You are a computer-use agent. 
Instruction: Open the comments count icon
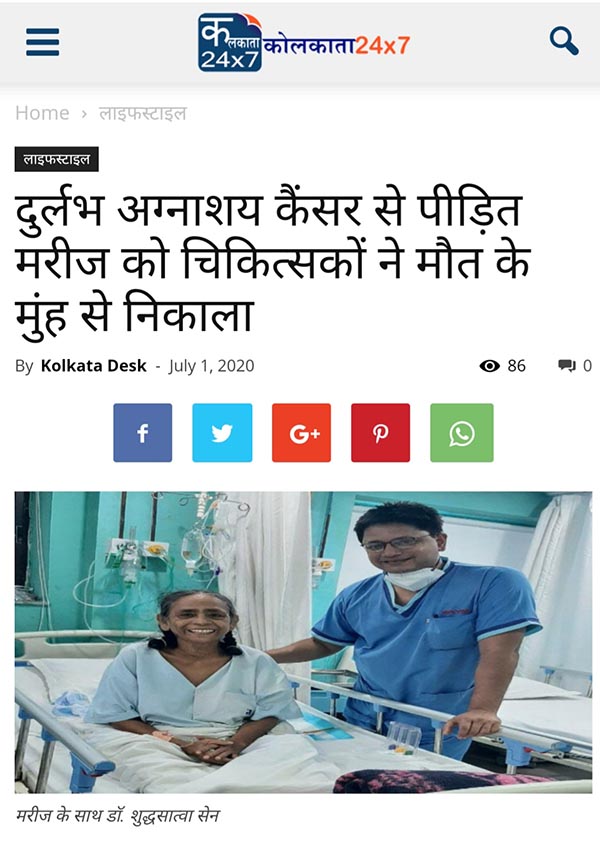(x=567, y=366)
